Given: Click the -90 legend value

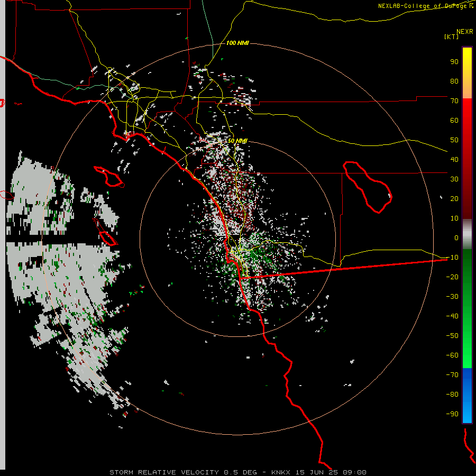Looking at the screenshot, I should click(x=452, y=414).
